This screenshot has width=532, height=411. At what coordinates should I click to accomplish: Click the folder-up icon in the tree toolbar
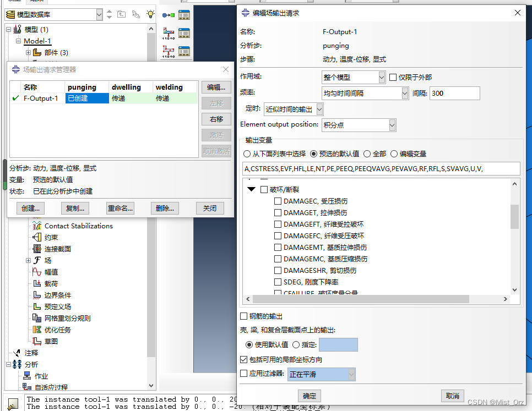121,14
